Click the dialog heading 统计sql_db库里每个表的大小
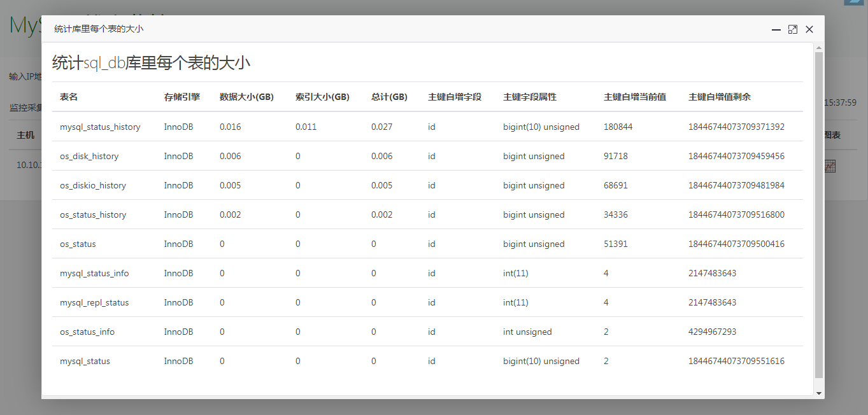The image size is (868, 415). 151,63
